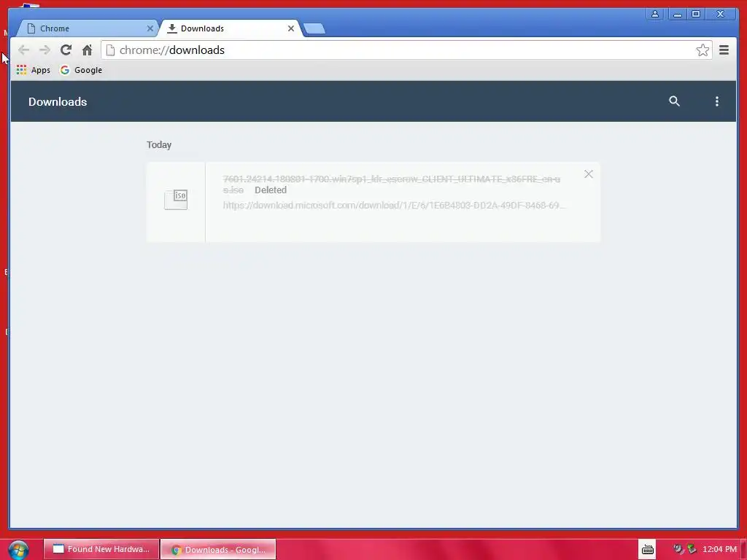The image size is (747, 560).
Task: Open the on-screen keyboard tray icon
Action: coord(648,550)
